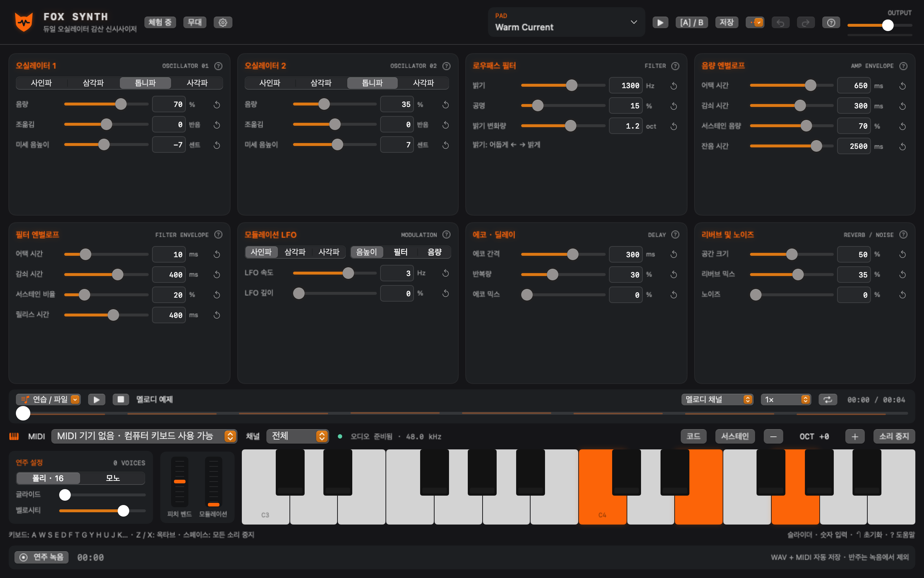The image size is (924, 578).
Task: Click the 코드 button
Action: coord(693,436)
